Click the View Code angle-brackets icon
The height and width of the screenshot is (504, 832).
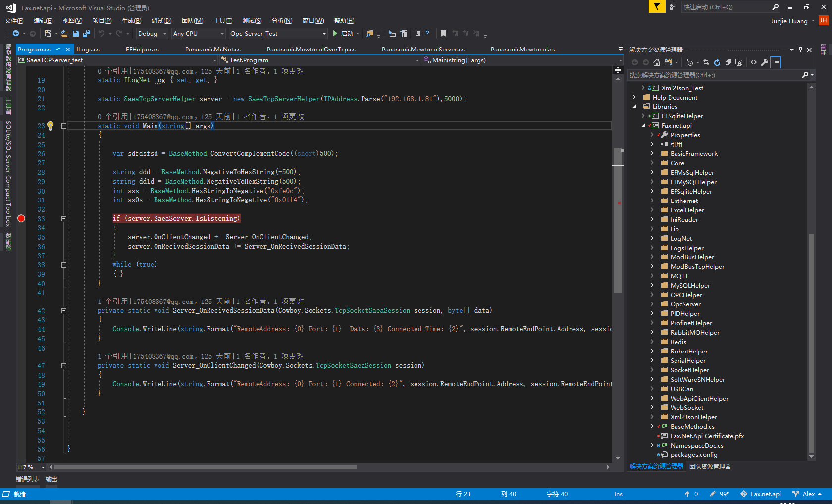point(754,62)
